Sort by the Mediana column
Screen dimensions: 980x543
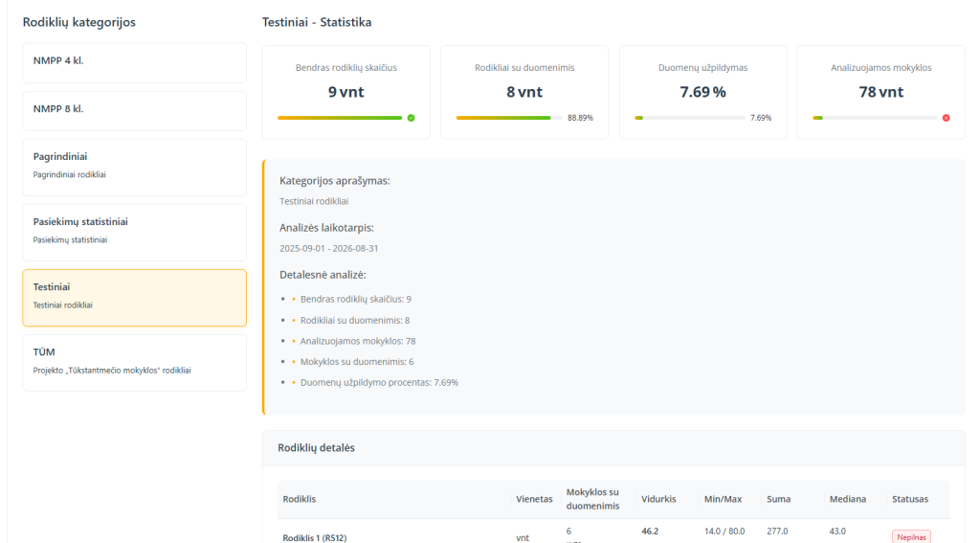[x=848, y=499]
